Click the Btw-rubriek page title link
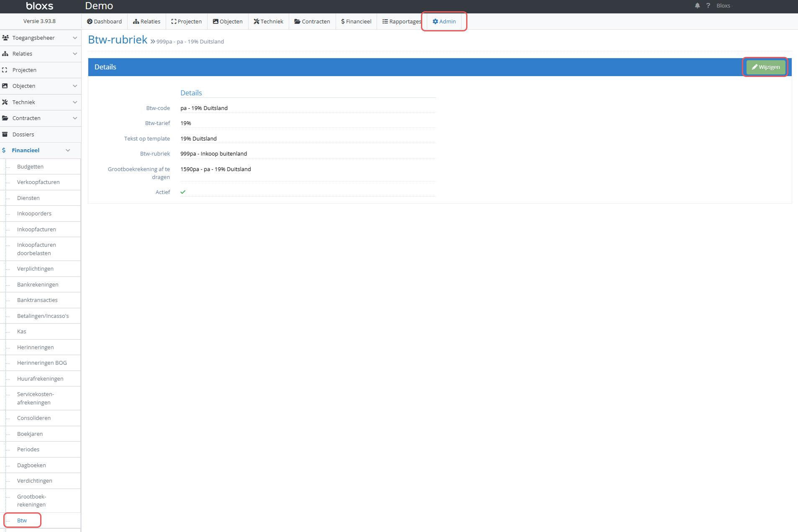Image resolution: width=798 pixels, height=532 pixels. coord(118,40)
